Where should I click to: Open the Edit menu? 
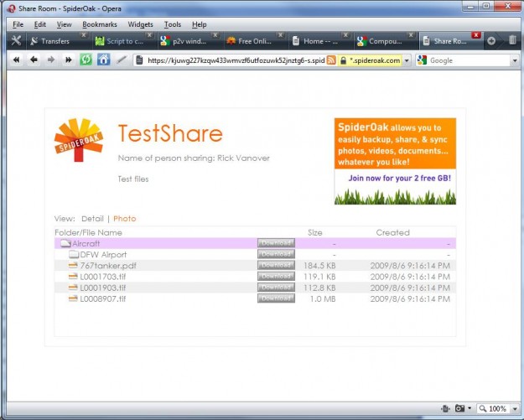(x=39, y=24)
